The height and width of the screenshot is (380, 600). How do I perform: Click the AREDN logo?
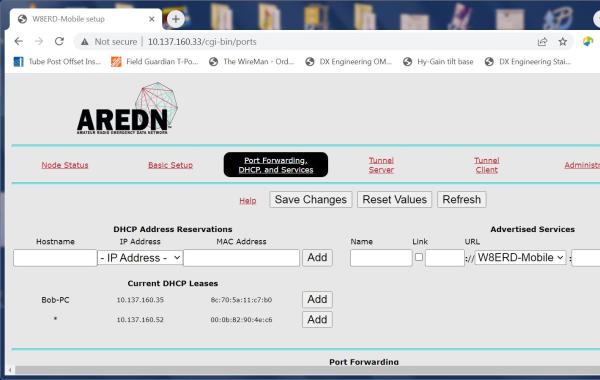point(127,109)
